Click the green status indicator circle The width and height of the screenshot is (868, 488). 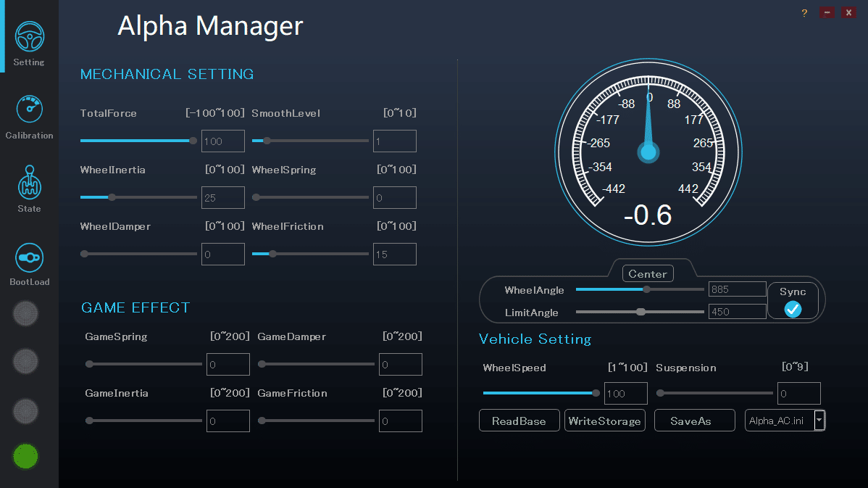click(x=25, y=456)
